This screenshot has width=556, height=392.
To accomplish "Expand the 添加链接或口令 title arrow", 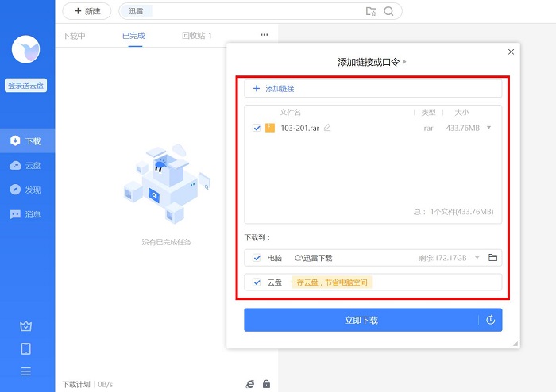I will tap(405, 62).
